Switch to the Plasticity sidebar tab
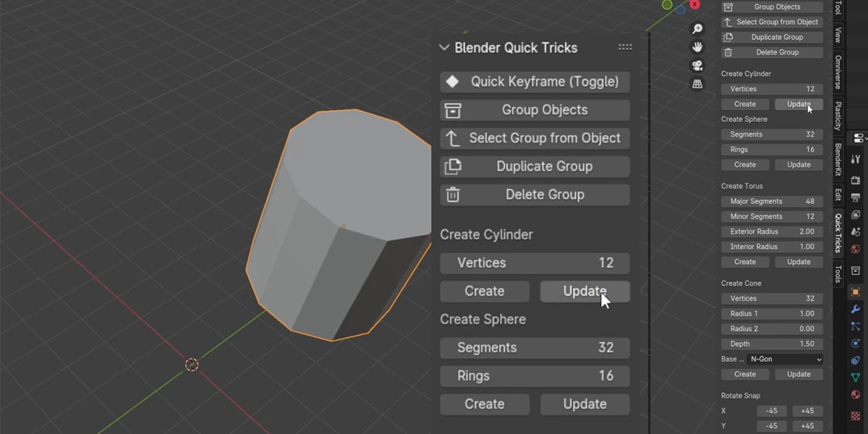 pyautogui.click(x=838, y=116)
